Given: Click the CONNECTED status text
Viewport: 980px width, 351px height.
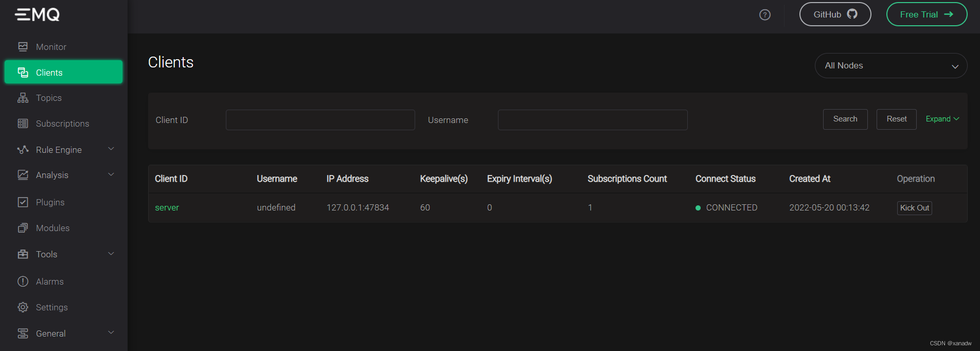Looking at the screenshot, I should pyautogui.click(x=732, y=207).
